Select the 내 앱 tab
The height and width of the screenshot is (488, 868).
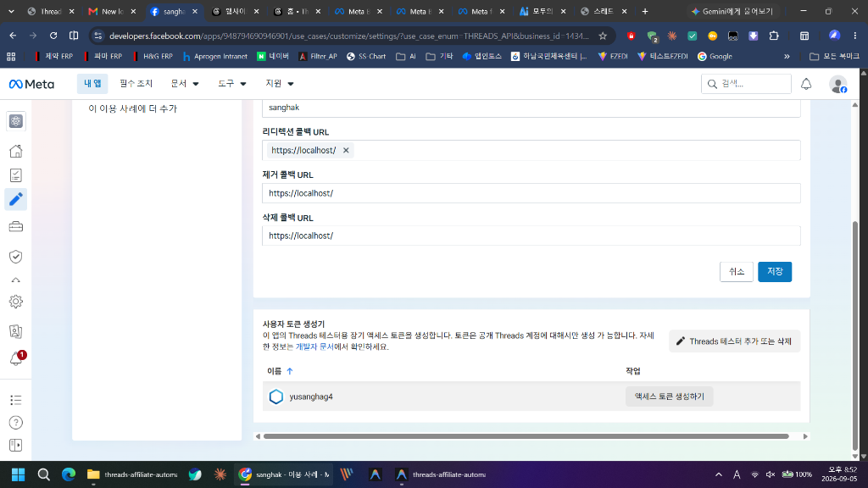coord(92,84)
